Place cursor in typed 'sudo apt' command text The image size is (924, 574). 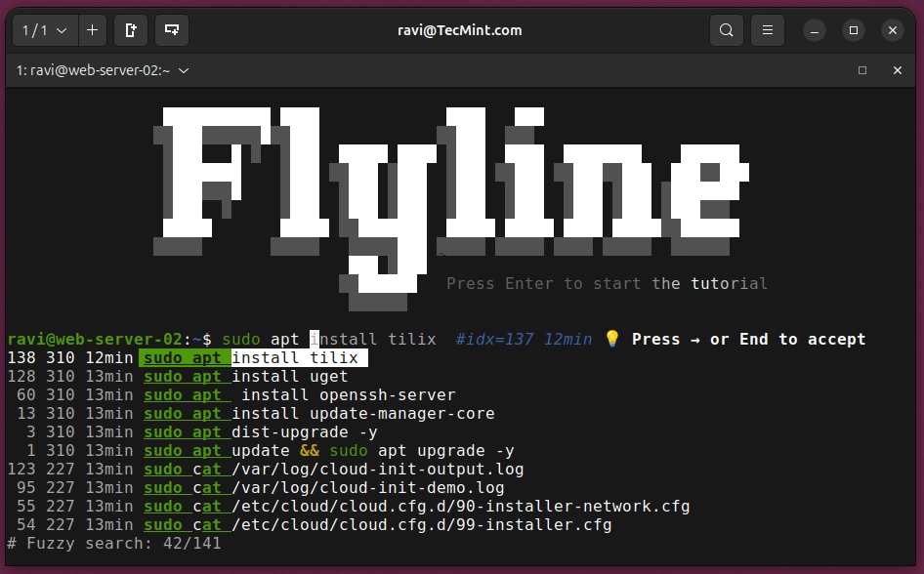click(261, 339)
